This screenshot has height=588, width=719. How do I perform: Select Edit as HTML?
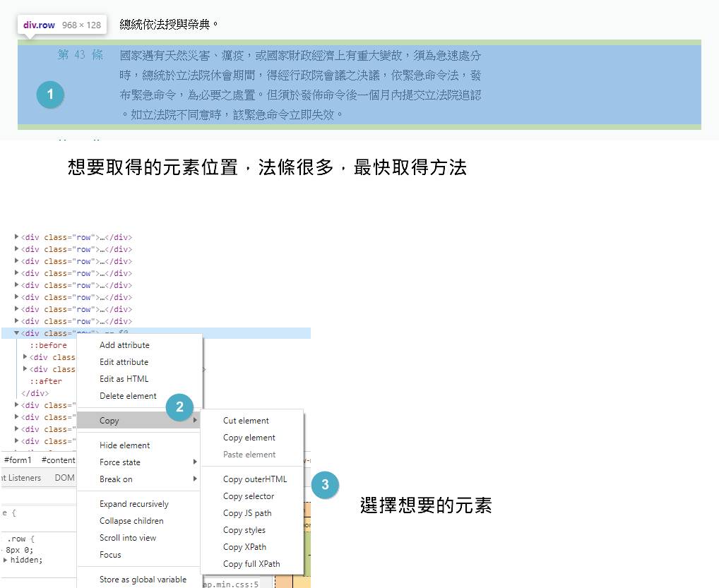click(x=124, y=379)
